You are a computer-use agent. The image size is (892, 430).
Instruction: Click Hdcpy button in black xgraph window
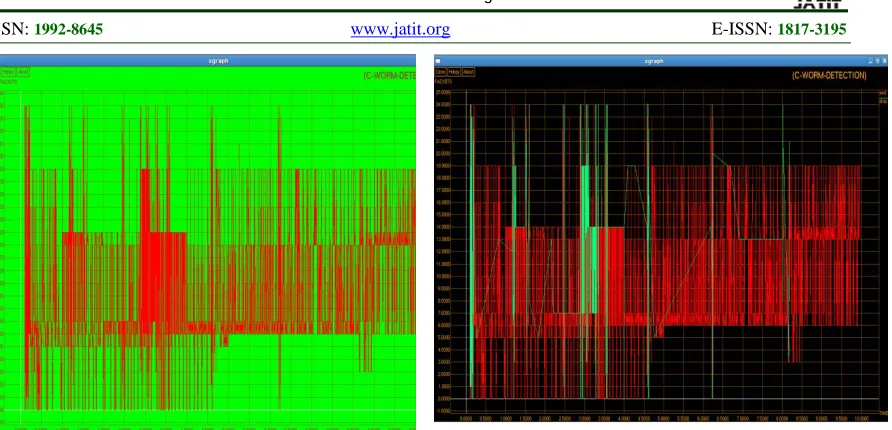pyautogui.click(x=454, y=72)
